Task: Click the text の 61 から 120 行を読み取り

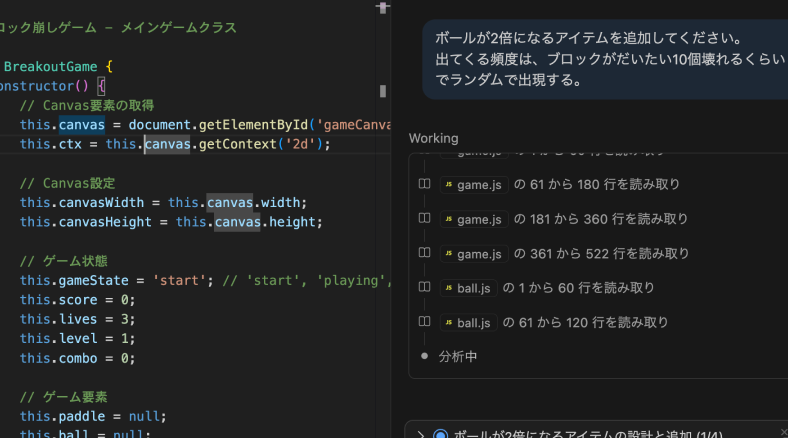Action: coord(585,322)
